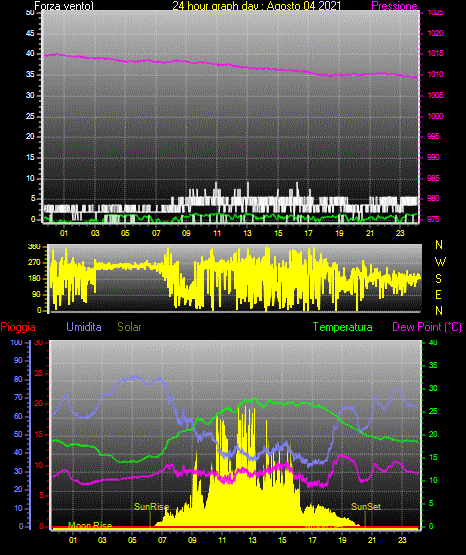The image size is (466, 555).
Task: Click the 1000 pressure axis value
Action: (436, 116)
